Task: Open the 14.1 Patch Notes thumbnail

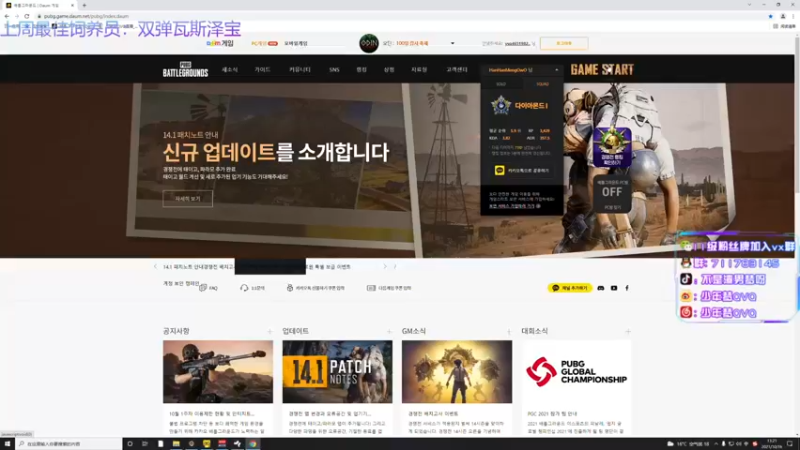Action: 337,372
